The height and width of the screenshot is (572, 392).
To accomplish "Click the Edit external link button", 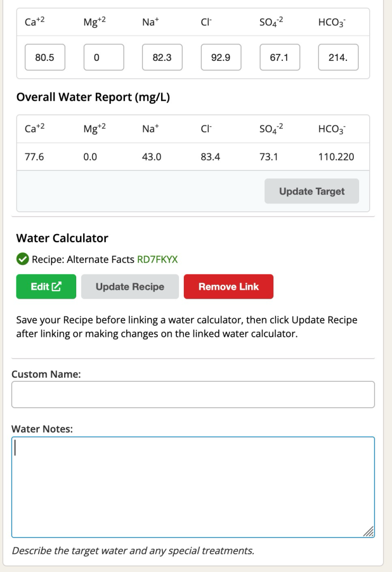I will [x=46, y=287].
